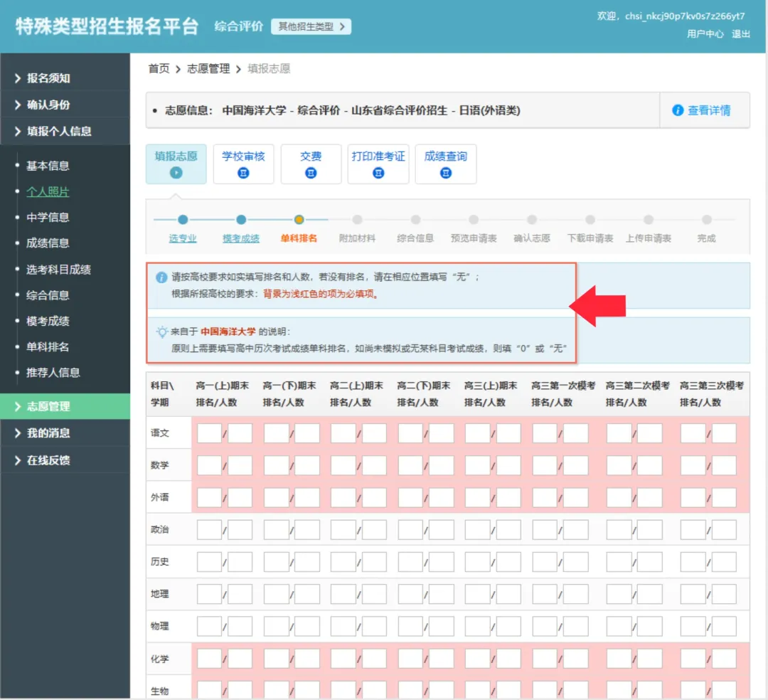Collapse the 填报个人信息 sidebar section
The image size is (768, 700).
pyautogui.click(x=65, y=132)
